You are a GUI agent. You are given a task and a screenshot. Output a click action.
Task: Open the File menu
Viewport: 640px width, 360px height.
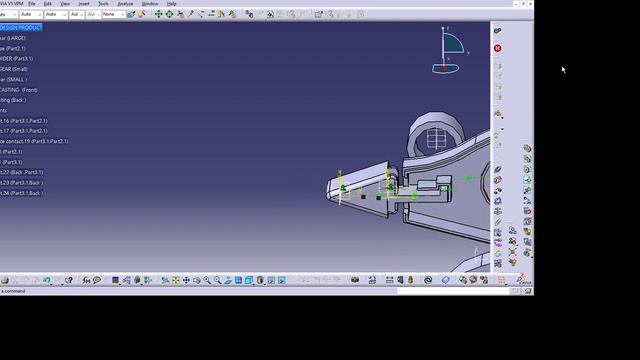[31, 4]
